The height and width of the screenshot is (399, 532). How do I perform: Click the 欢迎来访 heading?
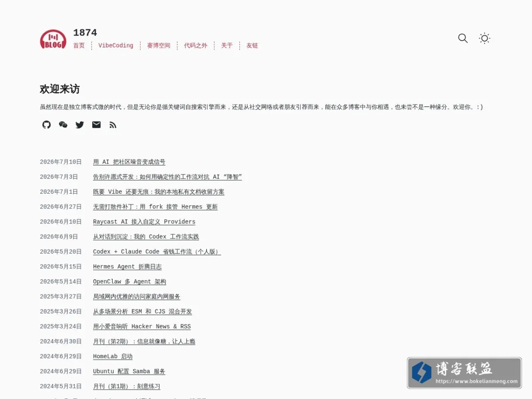[60, 89]
